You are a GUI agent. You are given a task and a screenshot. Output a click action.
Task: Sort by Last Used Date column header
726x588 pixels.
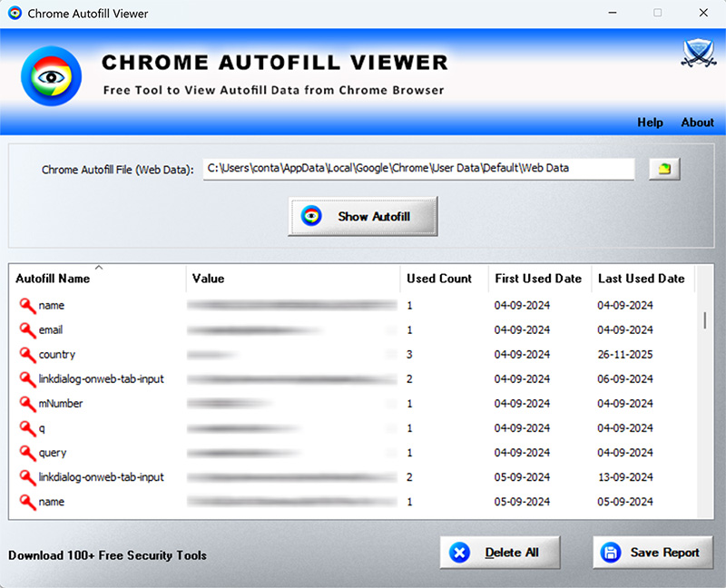pyautogui.click(x=641, y=279)
